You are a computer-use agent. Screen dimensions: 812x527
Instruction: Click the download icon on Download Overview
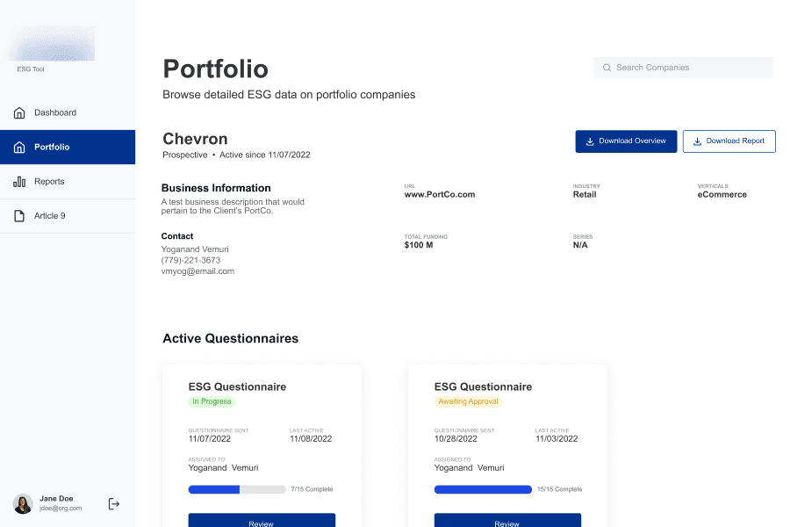click(589, 141)
